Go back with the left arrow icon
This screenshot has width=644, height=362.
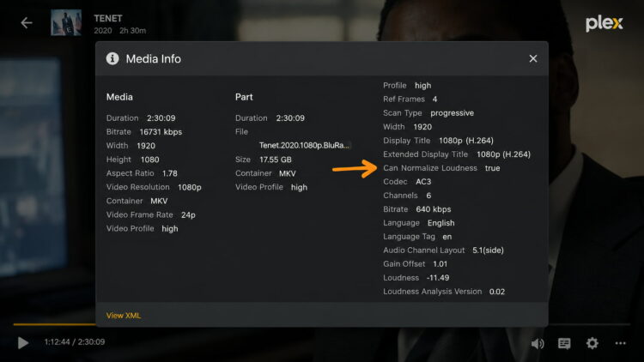27,23
